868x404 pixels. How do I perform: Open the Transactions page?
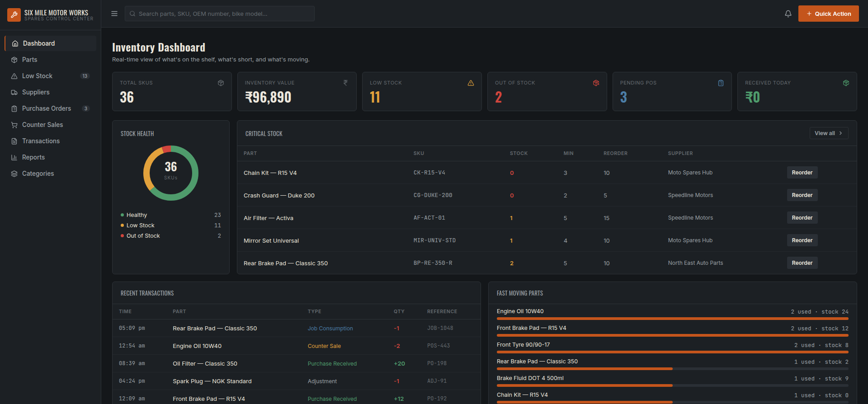click(x=51, y=141)
